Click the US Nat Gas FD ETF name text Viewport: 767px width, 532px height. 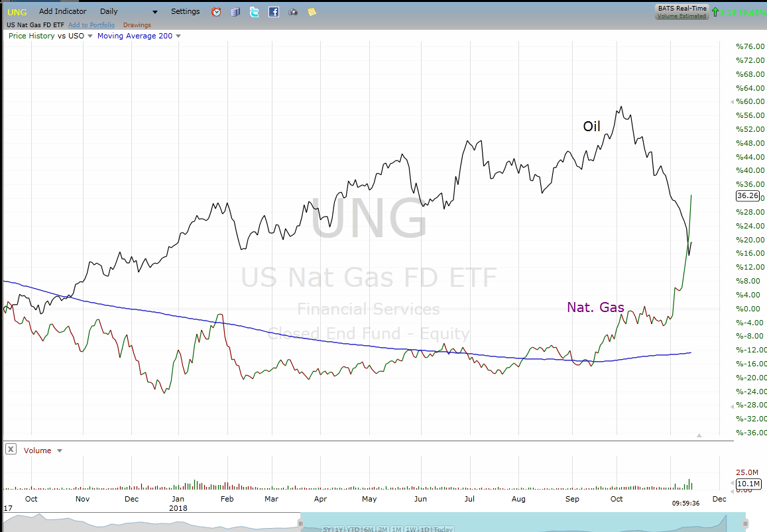[x=35, y=25]
